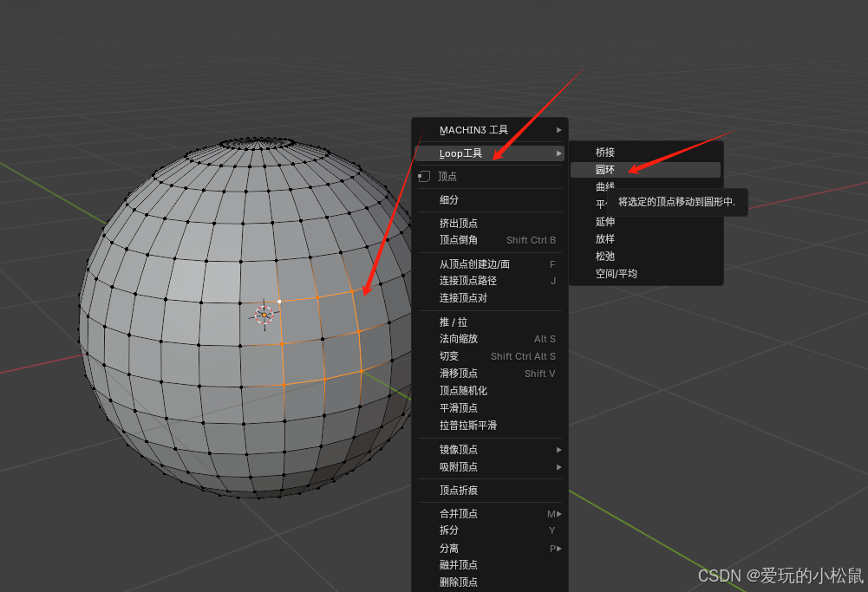Select 顶点随机化 menu entry

tap(489, 391)
